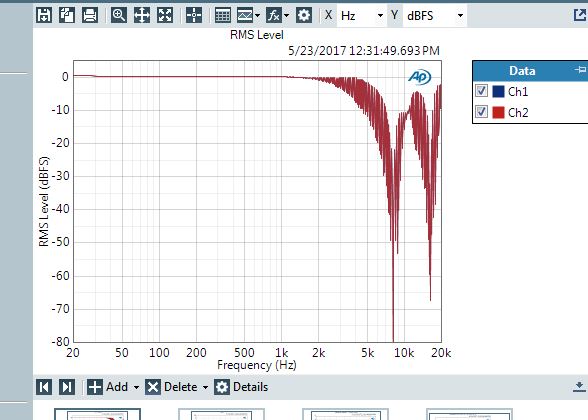The height and width of the screenshot is (420, 588).
Task: Click the pop-out graph window icon
Action: click(580, 15)
